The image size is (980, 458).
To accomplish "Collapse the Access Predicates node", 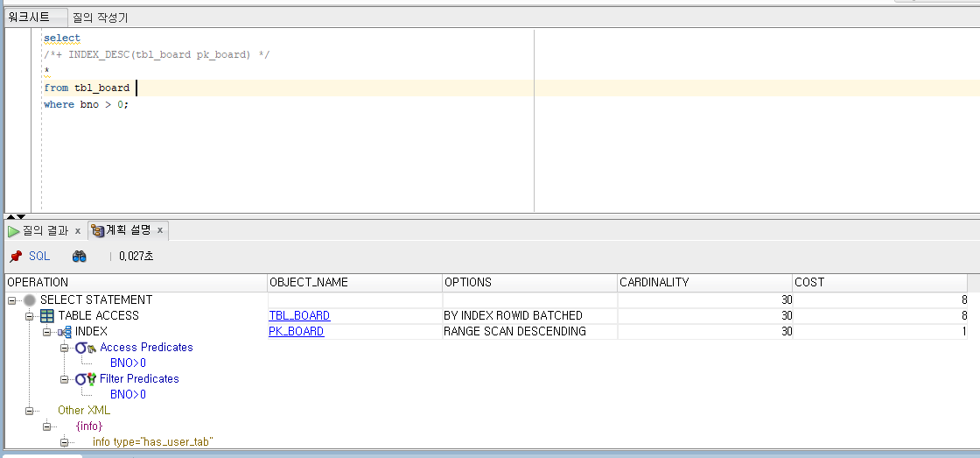I will pos(64,348).
